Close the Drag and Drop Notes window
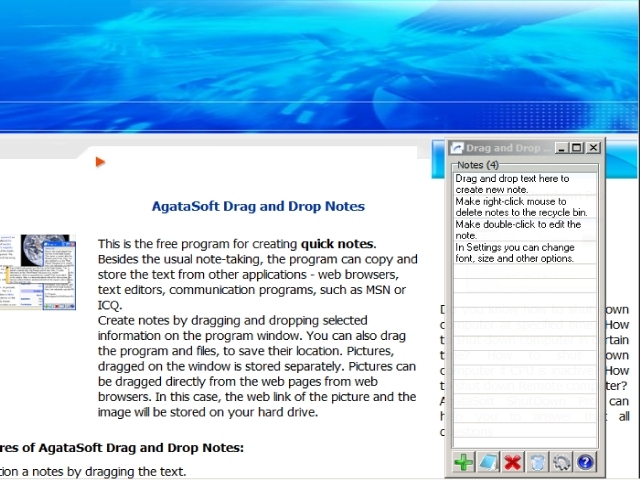This screenshot has height=480, width=640. tap(593, 148)
